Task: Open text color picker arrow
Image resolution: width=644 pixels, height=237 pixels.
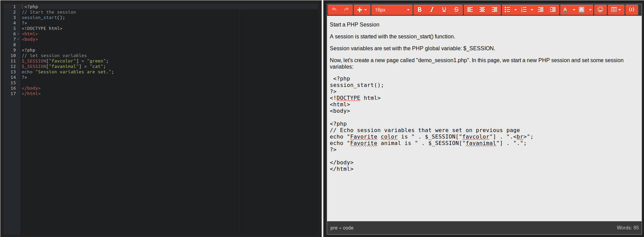Action: click(574, 10)
